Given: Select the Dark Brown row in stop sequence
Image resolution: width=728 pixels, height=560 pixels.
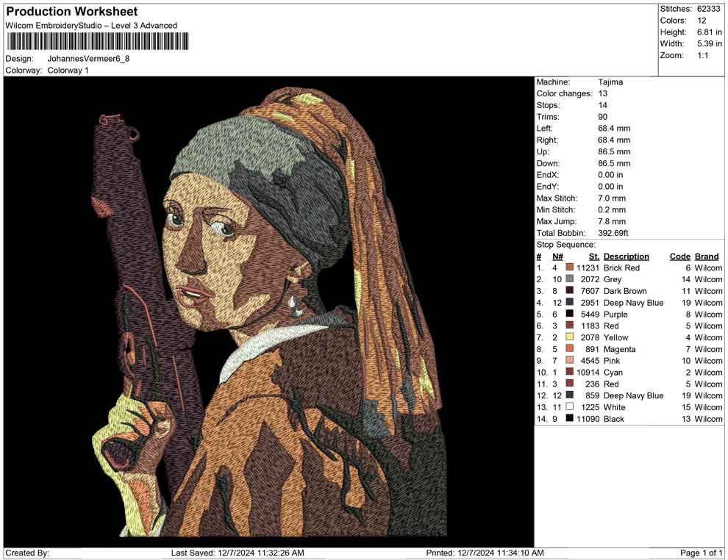Looking at the screenshot, I should pyautogui.click(x=624, y=291).
